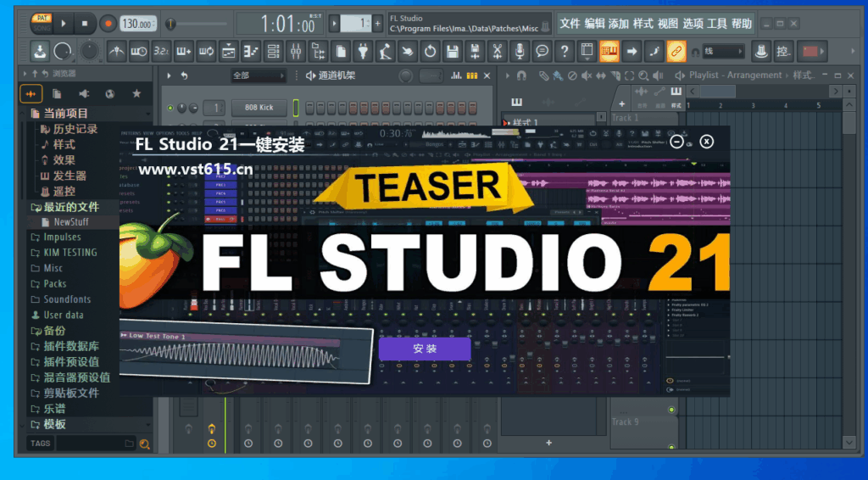868x480 pixels.
Task: Select the browser star favorites tab
Action: [x=136, y=94]
